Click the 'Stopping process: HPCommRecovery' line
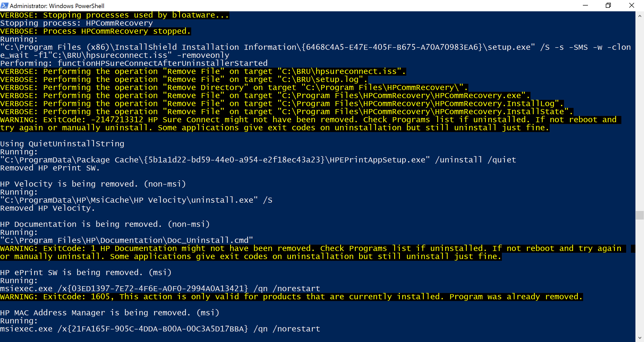This screenshot has width=644, height=342. (76, 23)
